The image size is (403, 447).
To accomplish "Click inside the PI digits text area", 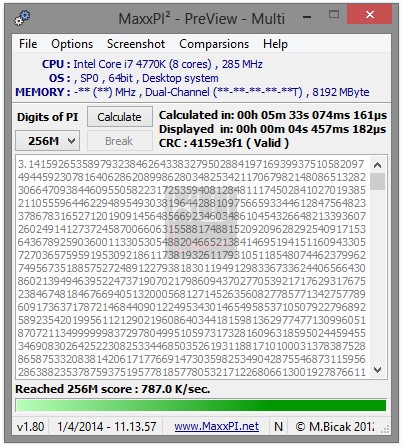I will 193,267.
